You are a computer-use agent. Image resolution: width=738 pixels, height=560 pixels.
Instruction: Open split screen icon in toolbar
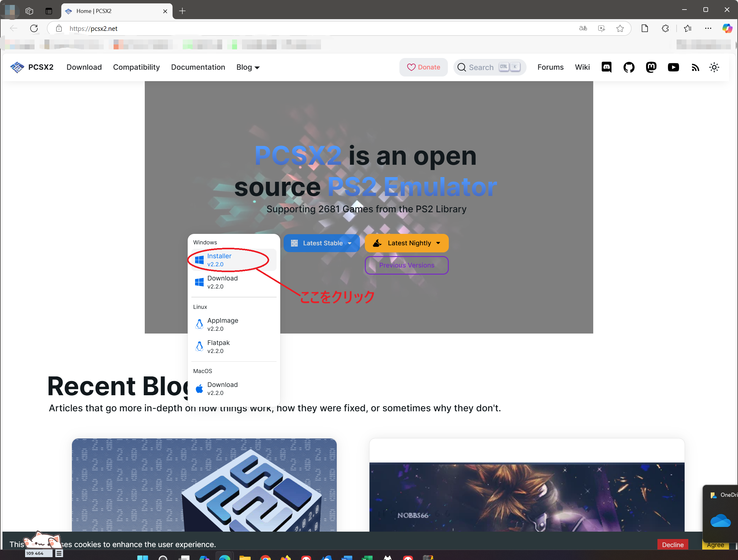point(644,29)
